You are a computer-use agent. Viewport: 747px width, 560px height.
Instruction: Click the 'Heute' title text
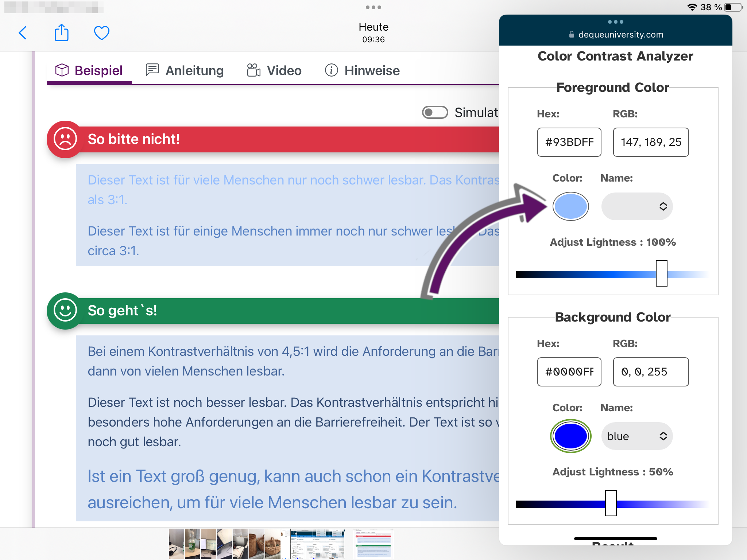click(373, 27)
